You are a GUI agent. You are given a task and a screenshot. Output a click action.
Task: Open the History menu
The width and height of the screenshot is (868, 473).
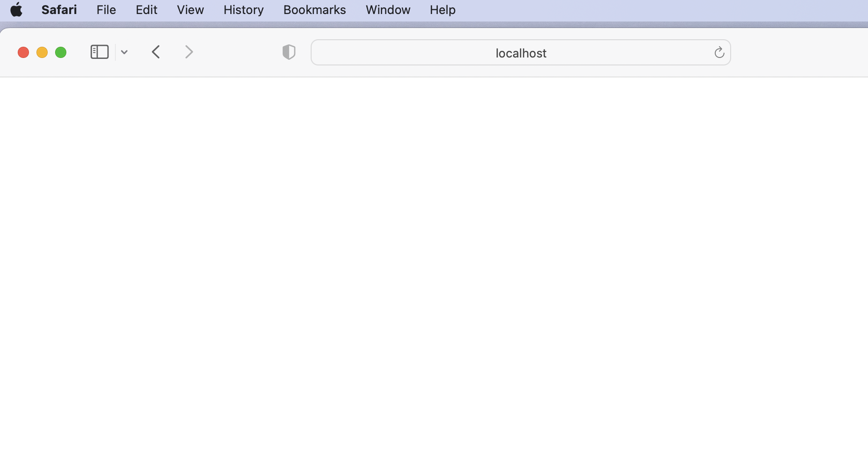[243, 10]
